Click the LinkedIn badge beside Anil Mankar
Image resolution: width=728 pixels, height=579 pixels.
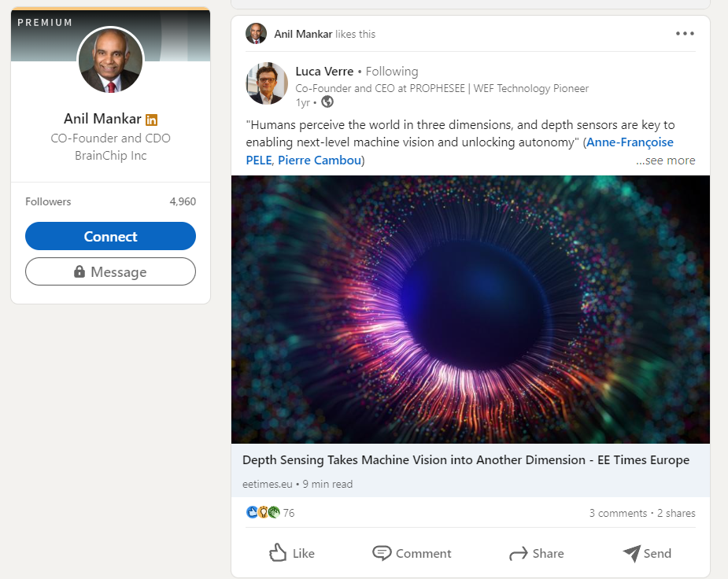pyautogui.click(x=152, y=120)
